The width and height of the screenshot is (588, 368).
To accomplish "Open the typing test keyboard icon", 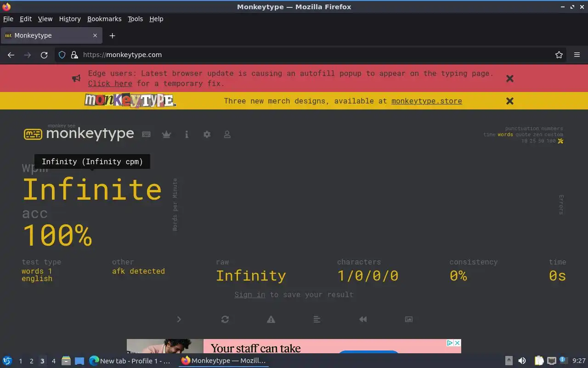I will coord(147,134).
